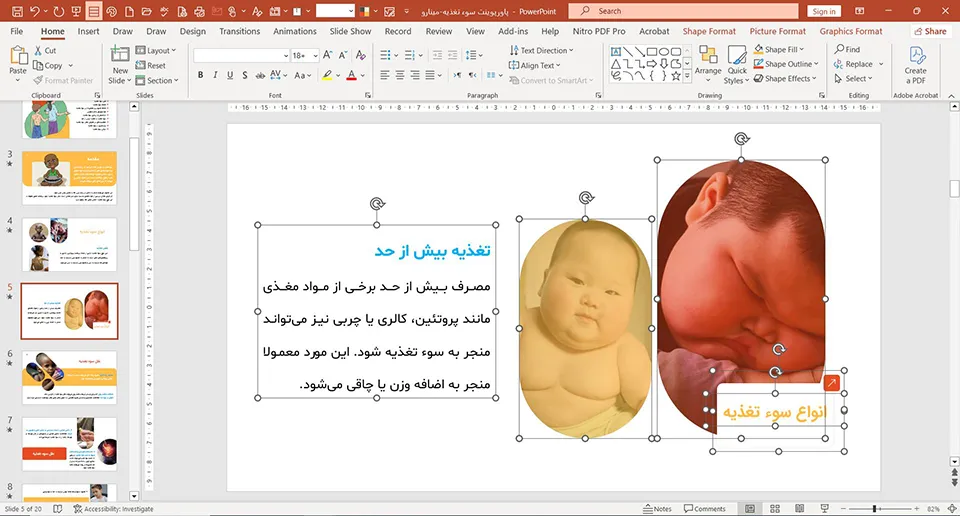Copy the selection with Copy button

[48, 65]
